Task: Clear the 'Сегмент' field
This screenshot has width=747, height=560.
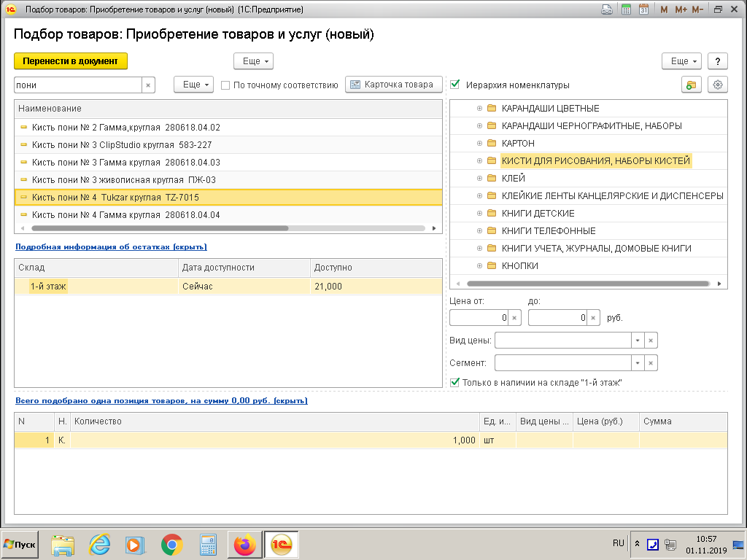Action: [651, 363]
